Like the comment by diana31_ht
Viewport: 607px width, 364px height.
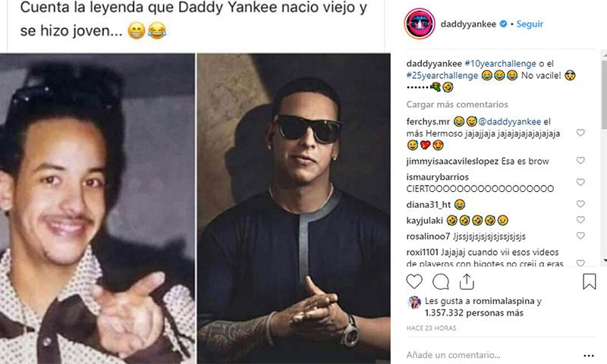(x=580, y=203)
